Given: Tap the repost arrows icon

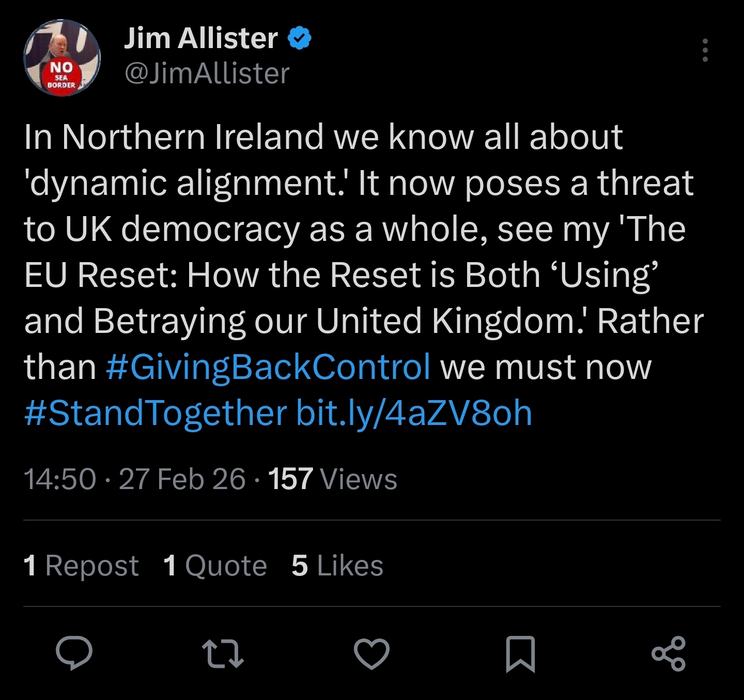Looking at the screenshot, I should click(223, 653).
